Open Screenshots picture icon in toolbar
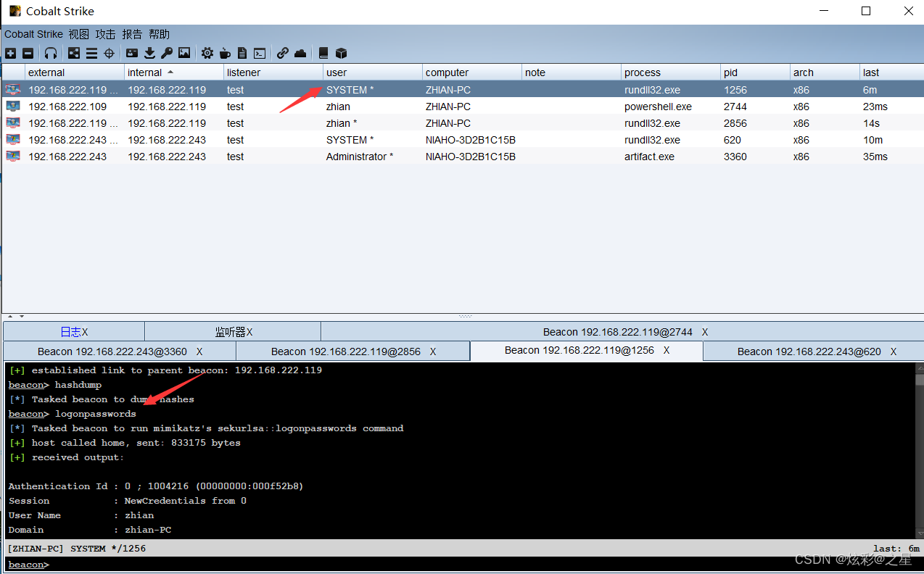The width and height of the screenshot is (924, 574). tap(184, 53)
